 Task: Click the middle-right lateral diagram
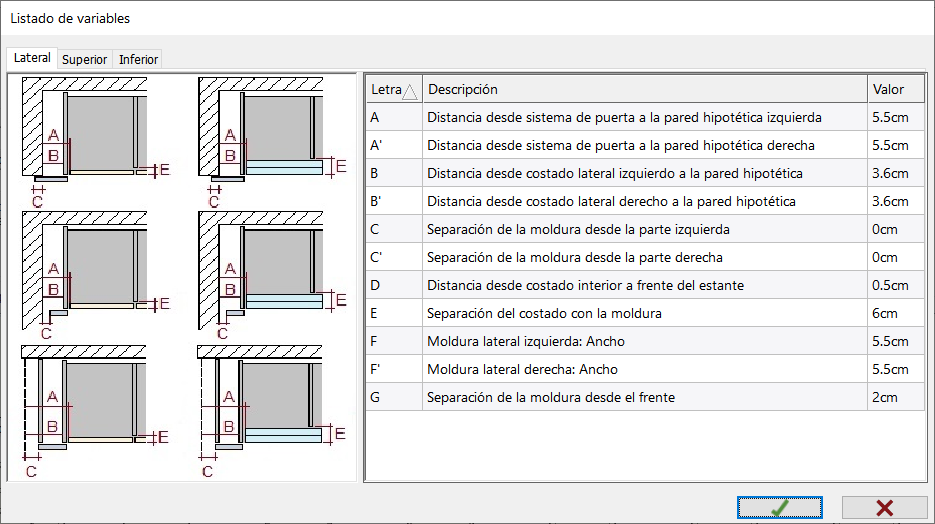tap(272, 276)
